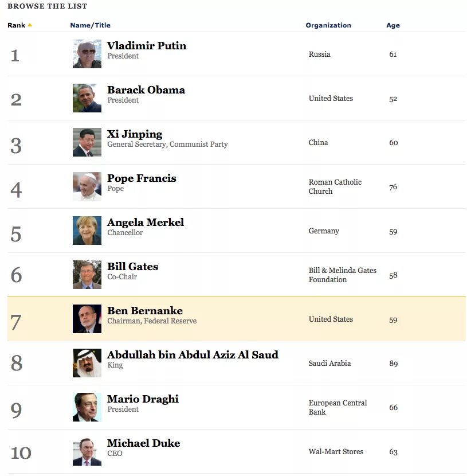Select the Angela Merkel name link
Screen dimensions: 467x476
point(146,223)
